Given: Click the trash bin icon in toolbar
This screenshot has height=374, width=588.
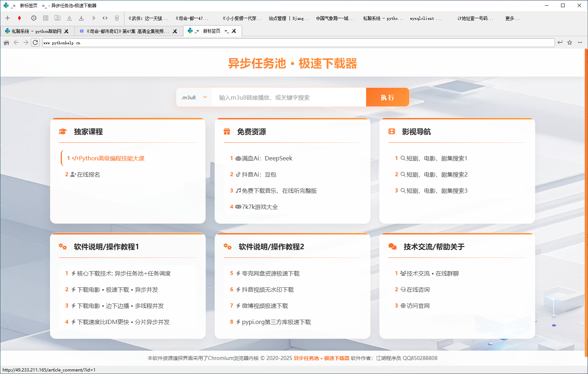Looking at the screenshot, I should (x=117, y=18).
